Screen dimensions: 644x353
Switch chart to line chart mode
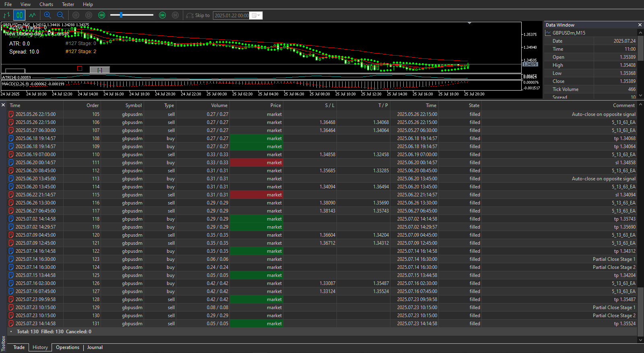click(32, 15)
